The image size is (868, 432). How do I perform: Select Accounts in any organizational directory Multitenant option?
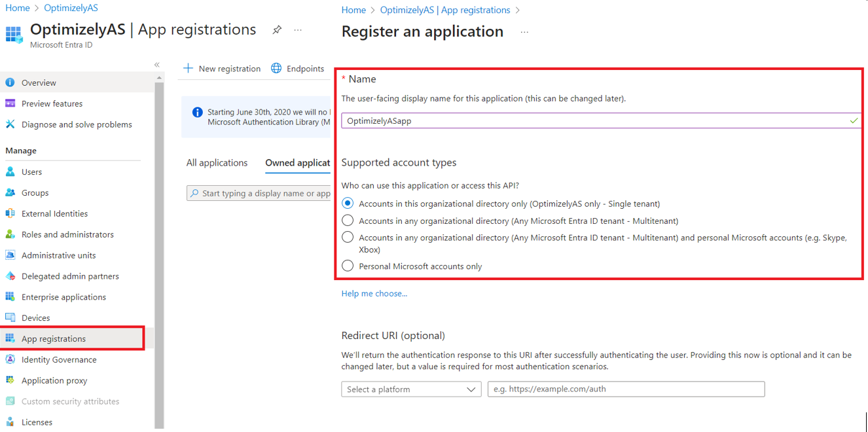click(x=348, y=221)
